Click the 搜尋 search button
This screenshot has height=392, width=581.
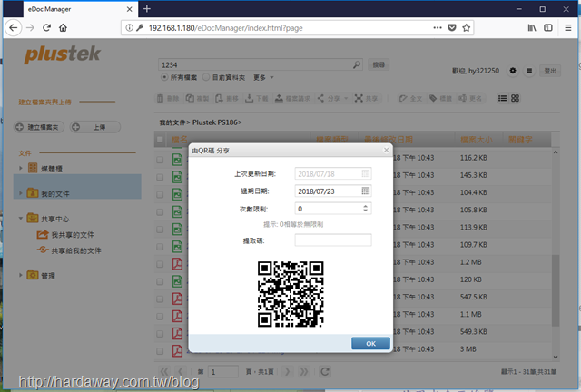coord(379,64)
